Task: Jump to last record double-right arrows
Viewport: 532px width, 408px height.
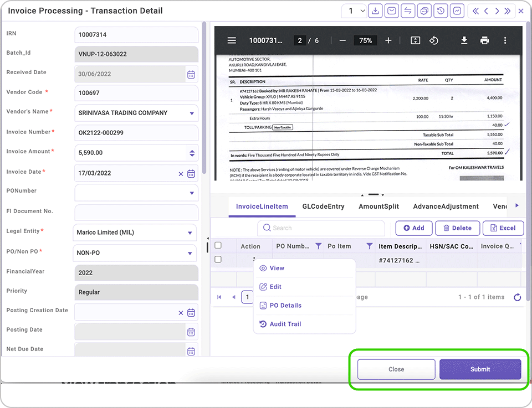Action: [x=508, y=11]
